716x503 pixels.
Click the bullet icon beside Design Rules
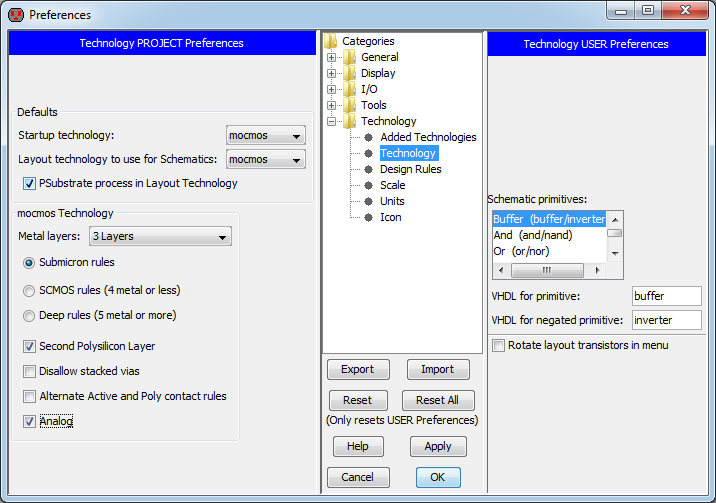point(369,169)
